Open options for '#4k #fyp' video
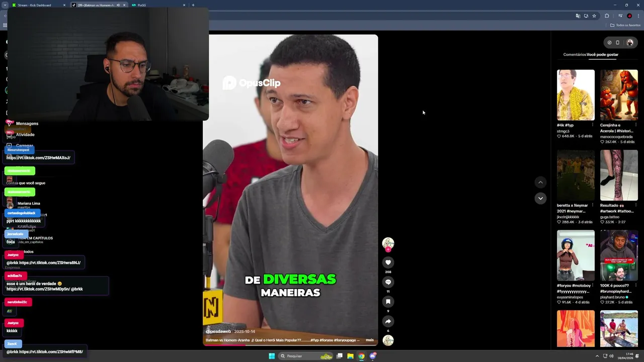Screen dimensions: 644x362 592,125
